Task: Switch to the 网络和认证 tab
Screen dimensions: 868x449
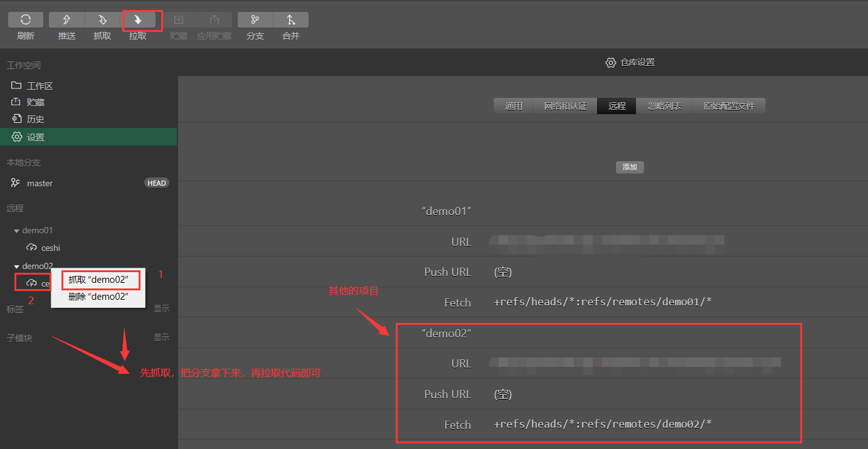Action: tap(565, 106)
